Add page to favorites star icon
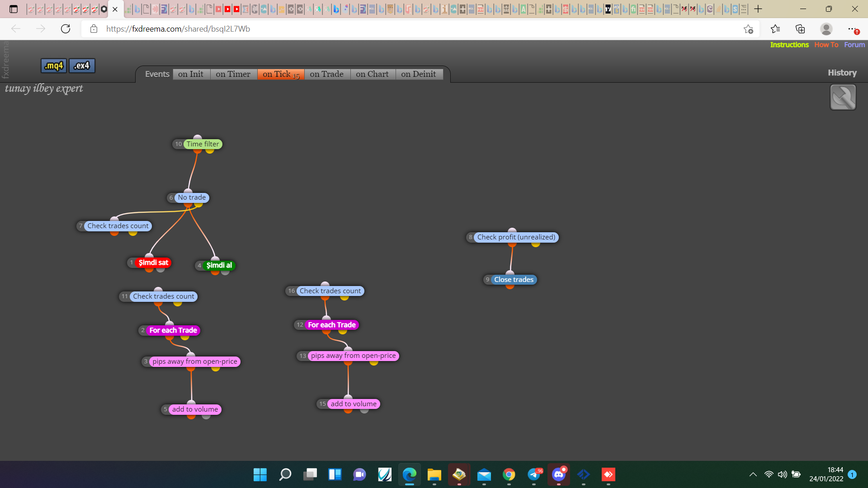Screen dimensions: 868x488 [748, 29]
